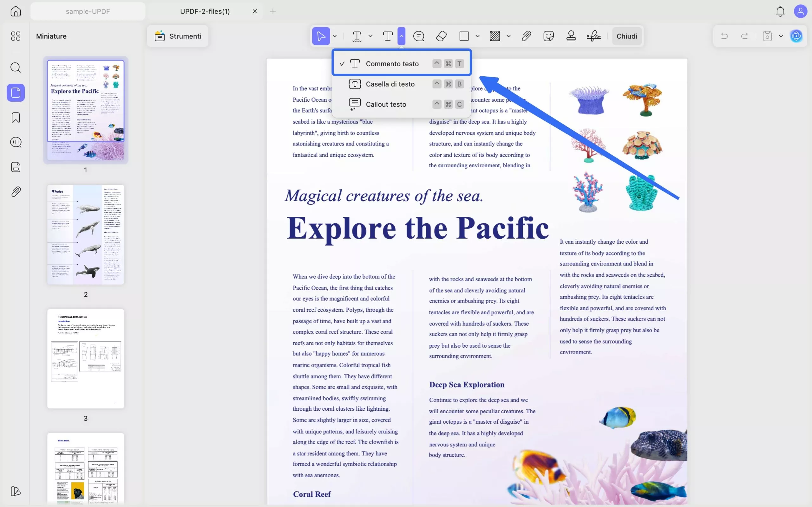Image resolution: width=812 pixels, height=507 pixels.
Task: Expand the text markup tool dropdown
Action: 370,36
